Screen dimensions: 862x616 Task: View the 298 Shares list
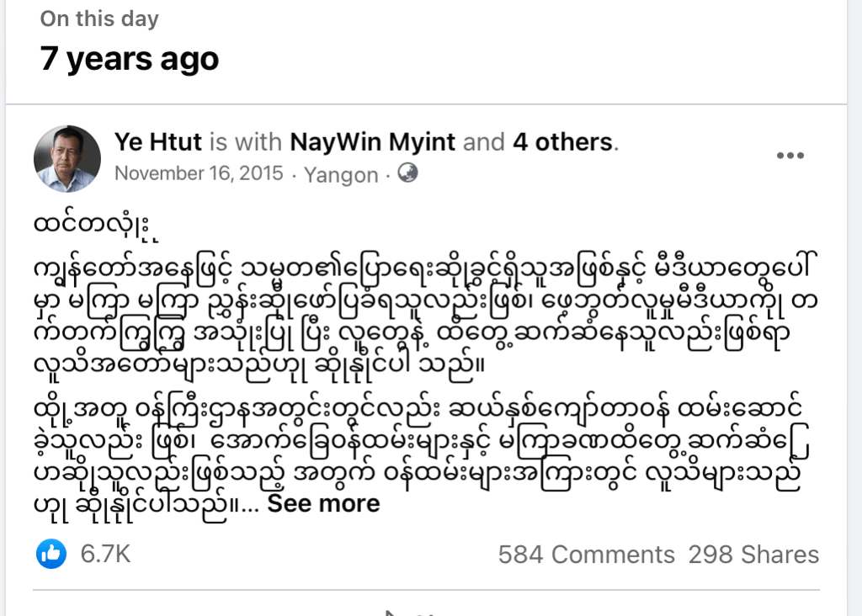(x=753, y=555)
